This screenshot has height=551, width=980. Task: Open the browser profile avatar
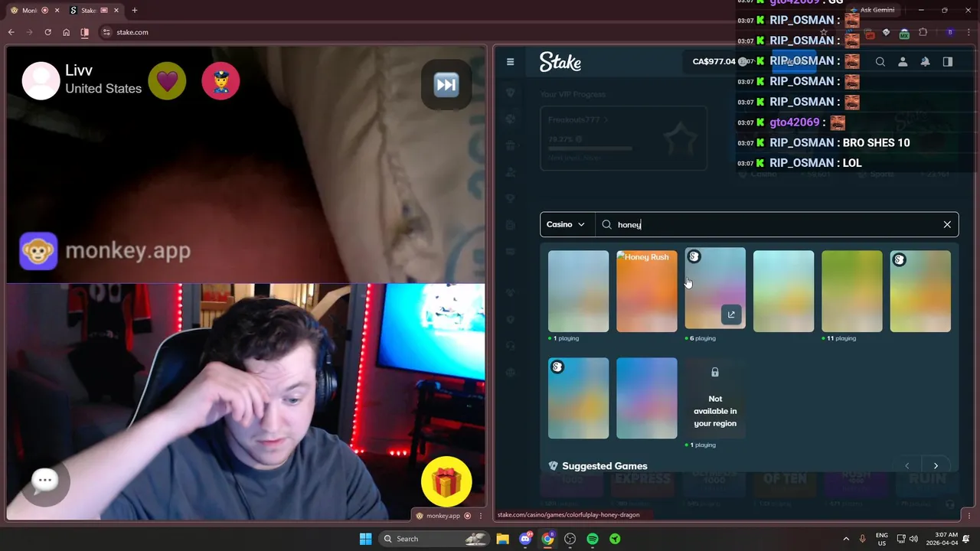(x=950, y=32)
